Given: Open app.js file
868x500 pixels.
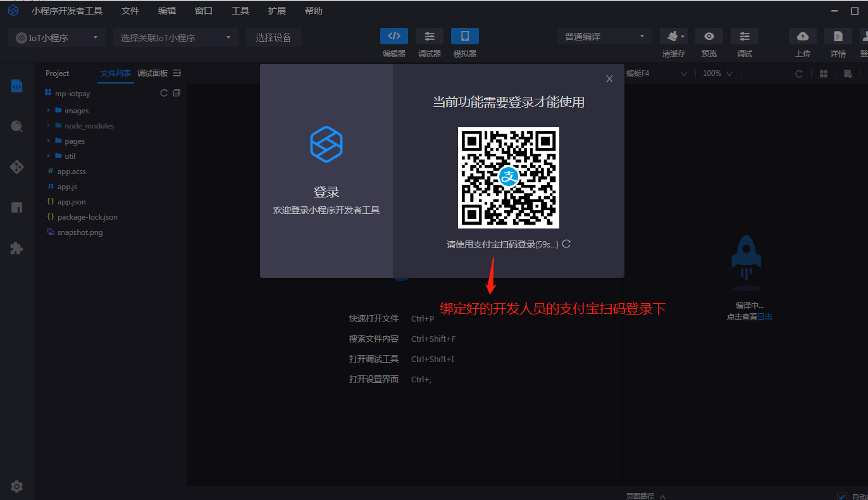Looking at the screenshot, I should (x=67, y=187).
